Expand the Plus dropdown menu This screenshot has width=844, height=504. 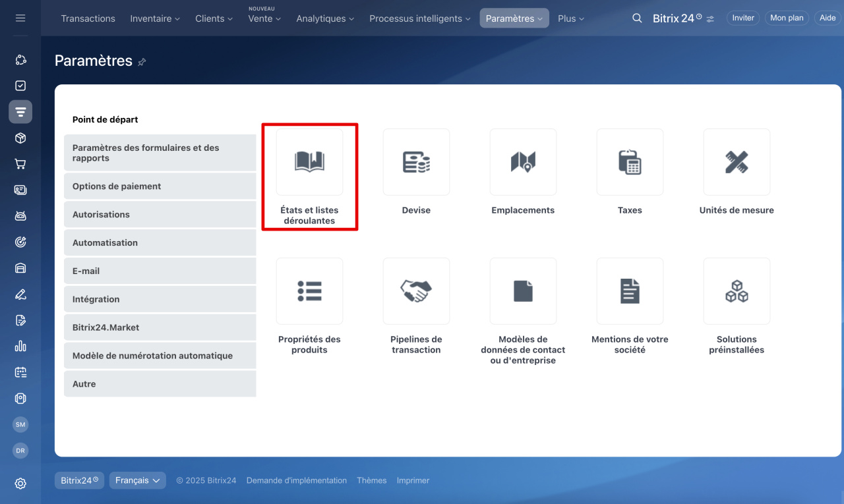[x=571, y=18]
